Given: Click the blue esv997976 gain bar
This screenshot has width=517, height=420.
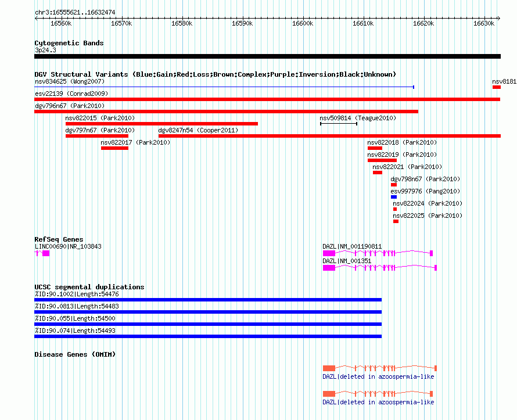Looking at the screenshot, I should pyautogui.click(x=394, y=197).
